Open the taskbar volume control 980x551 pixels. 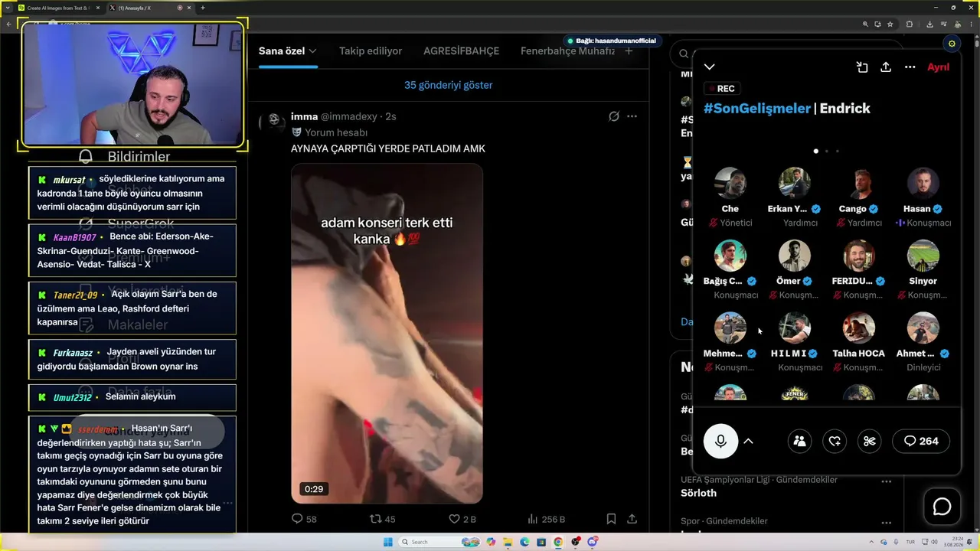tap(933, 542)
